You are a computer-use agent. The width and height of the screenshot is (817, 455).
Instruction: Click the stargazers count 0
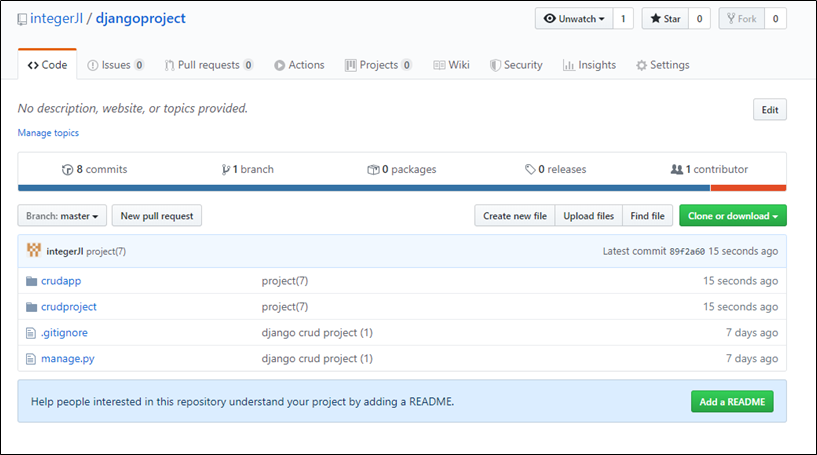699,19
